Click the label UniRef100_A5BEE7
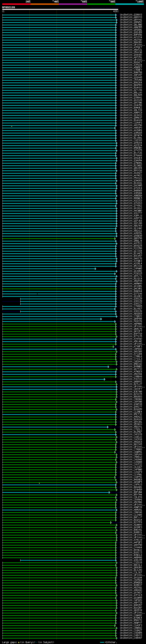 (x=131, y=67)
